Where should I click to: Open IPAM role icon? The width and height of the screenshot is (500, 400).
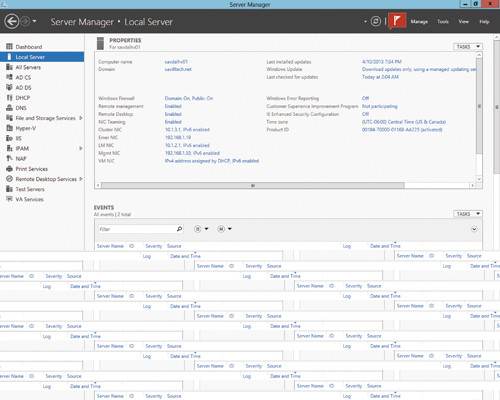pyautogui.click(x=9, y=148)
